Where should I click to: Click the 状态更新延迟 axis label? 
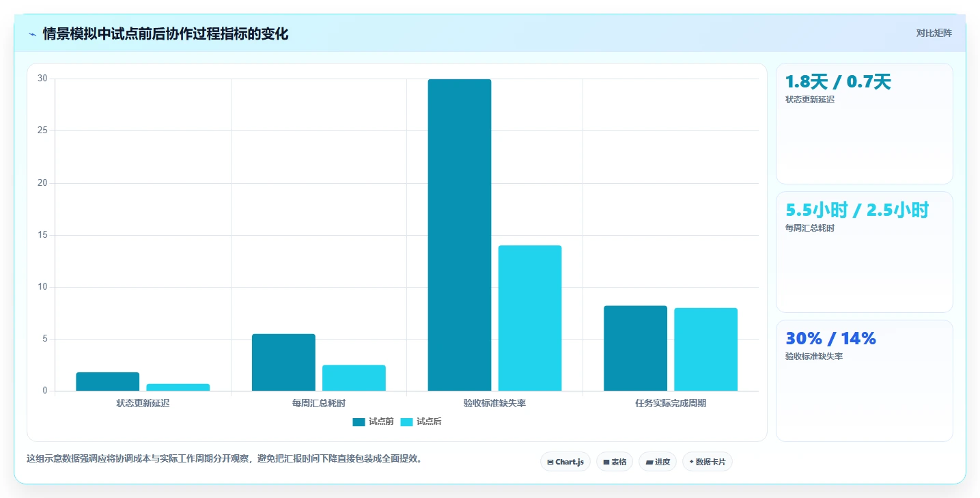(x=143, y=403)
